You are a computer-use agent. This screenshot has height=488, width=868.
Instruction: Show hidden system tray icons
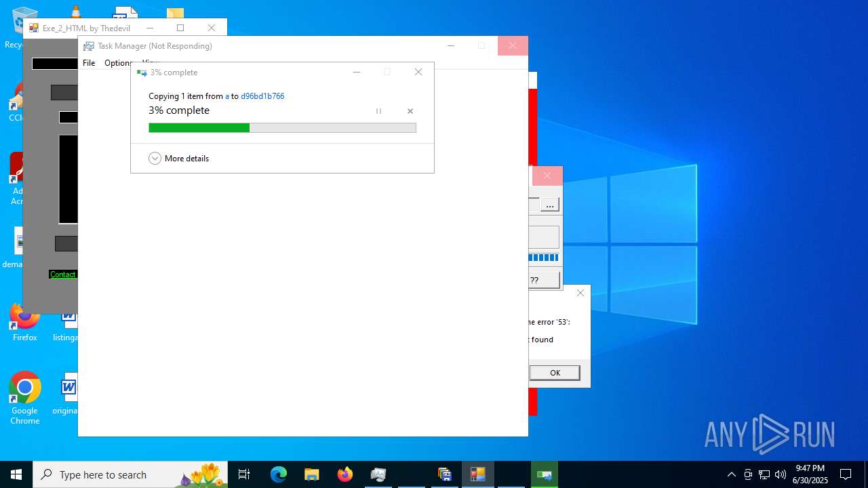click(x=731, y=474)
